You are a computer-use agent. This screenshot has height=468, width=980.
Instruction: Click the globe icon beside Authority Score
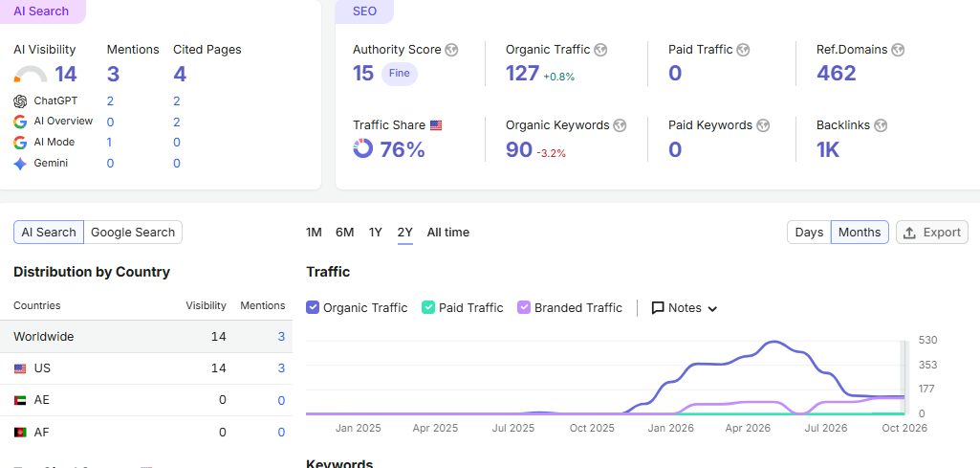coord(451,50)
